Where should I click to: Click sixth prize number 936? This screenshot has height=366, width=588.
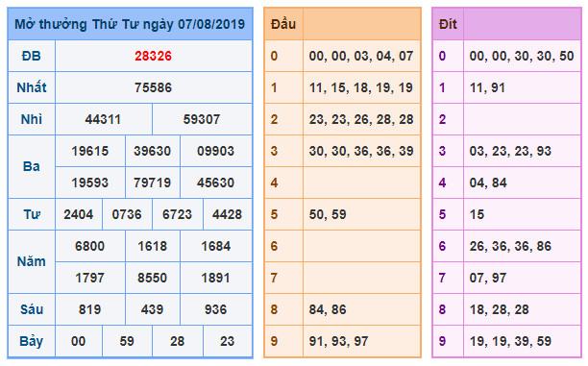[215, 309]
